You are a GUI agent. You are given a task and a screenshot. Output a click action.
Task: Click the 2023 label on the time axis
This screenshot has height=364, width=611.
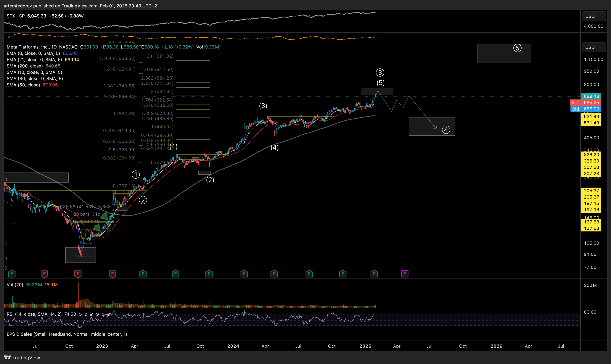(102, 346)
